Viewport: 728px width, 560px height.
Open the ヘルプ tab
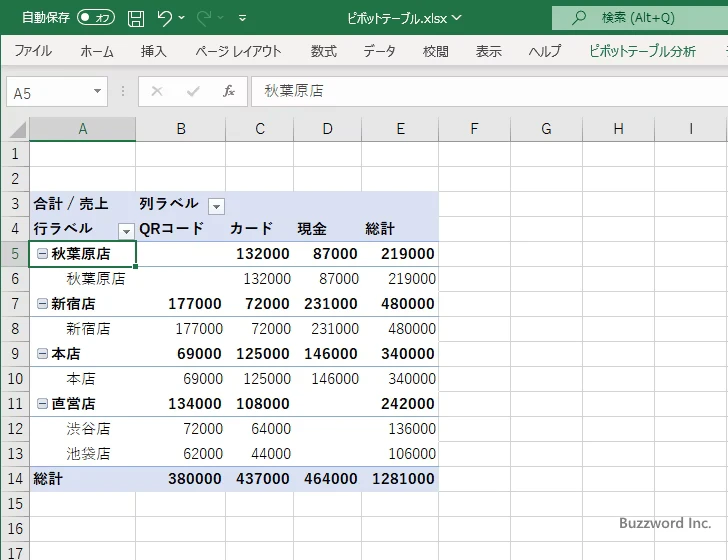545,51
